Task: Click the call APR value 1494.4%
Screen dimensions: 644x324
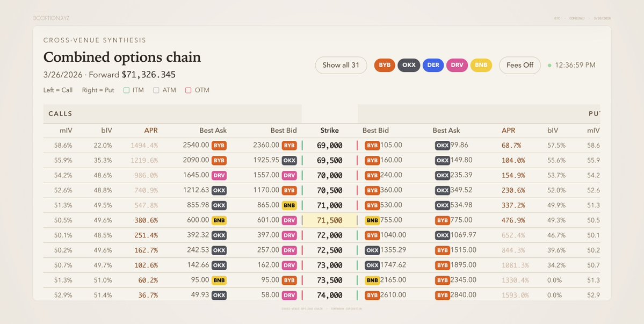Action: pyautogui.click(x=144, y=146)
